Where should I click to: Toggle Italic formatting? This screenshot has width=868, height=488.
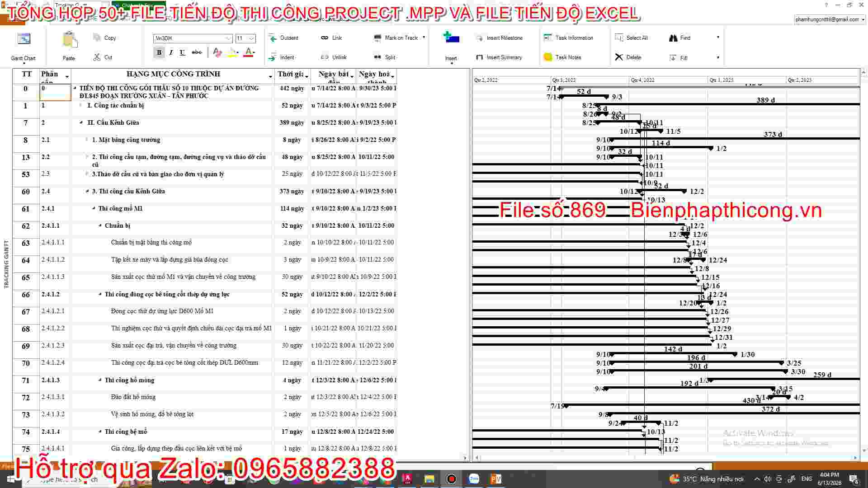pyautogui.click(x=171, y=52)
